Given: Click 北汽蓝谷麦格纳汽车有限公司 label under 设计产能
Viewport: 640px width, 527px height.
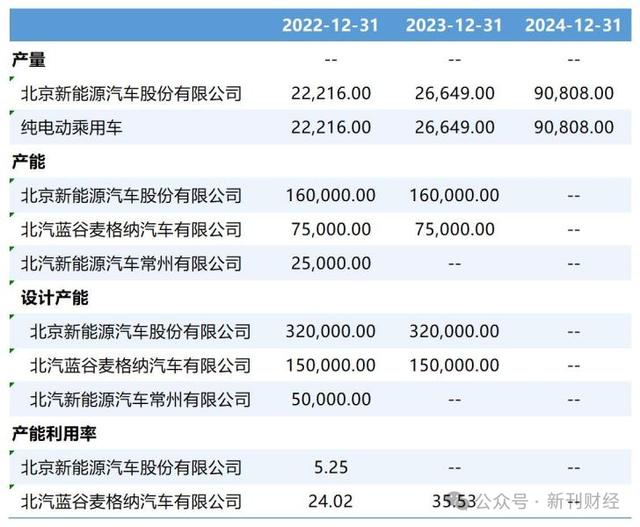Looking at the screenshot, I should click(140, 365).
